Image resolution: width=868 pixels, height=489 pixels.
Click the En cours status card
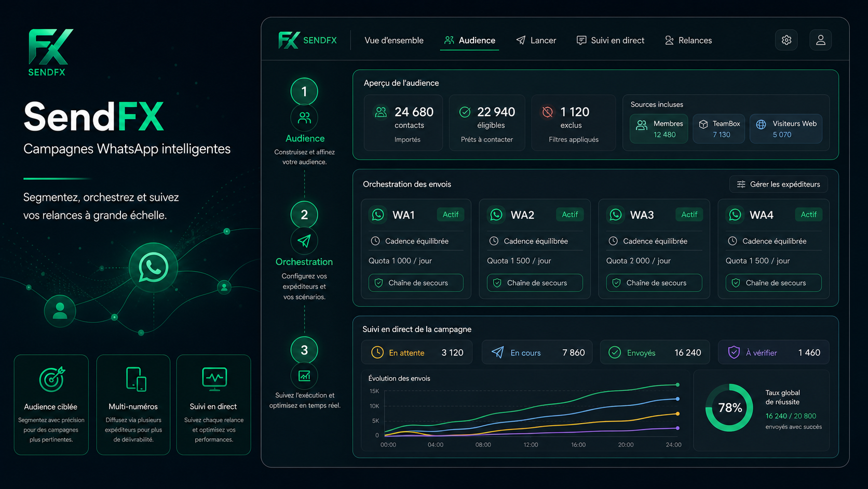[537, 352]
